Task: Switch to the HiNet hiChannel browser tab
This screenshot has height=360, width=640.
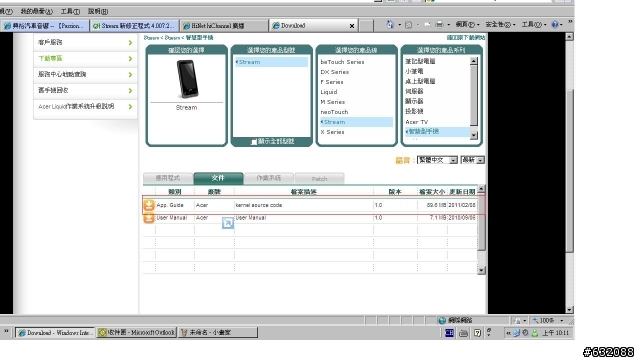Action: coord(224,26)
